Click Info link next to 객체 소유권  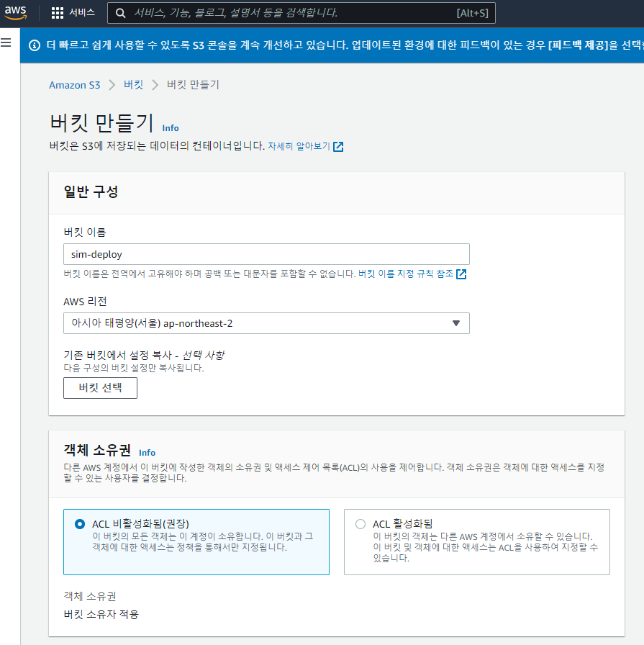[147, 453]
